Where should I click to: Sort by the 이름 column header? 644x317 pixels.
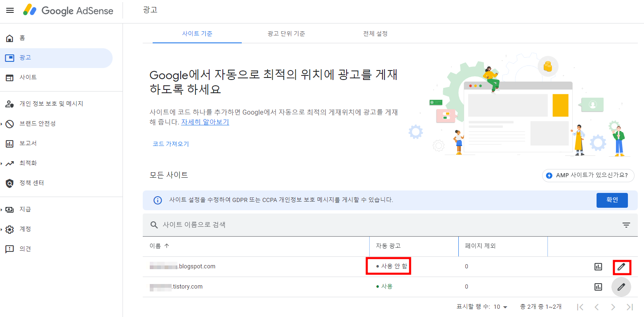pos(159,246)
